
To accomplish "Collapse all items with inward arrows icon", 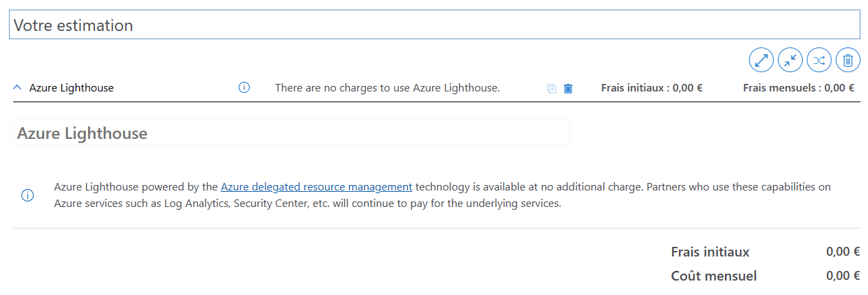I will point(790,61).
